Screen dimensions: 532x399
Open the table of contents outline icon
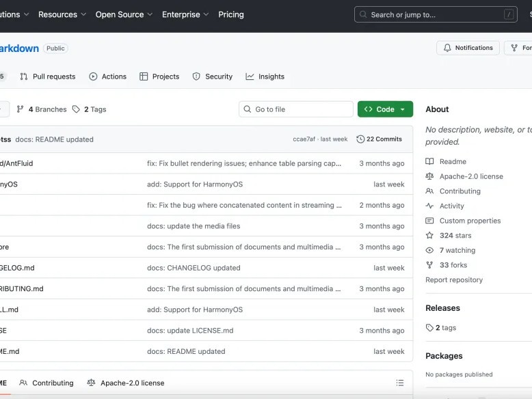400,383
